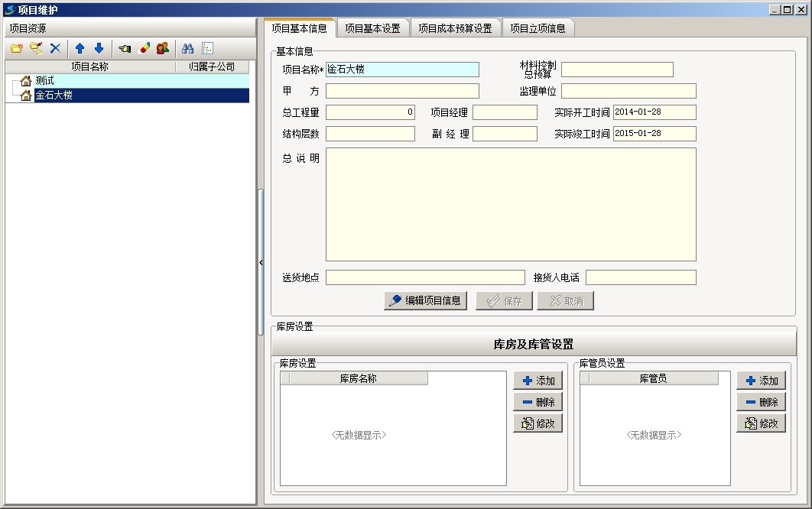Click the two-people users icon
812x509 pixels.
click(x=162, y=48)
